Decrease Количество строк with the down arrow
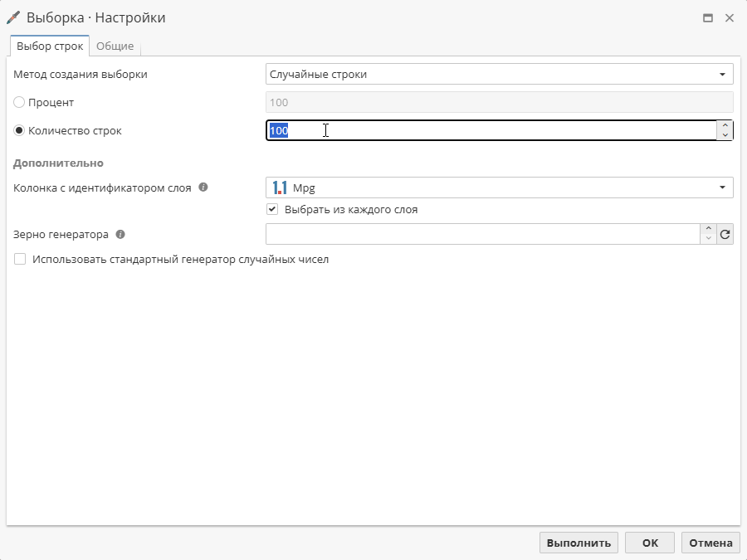Viewport: 747px width, 560px height. tap(725, 135)
